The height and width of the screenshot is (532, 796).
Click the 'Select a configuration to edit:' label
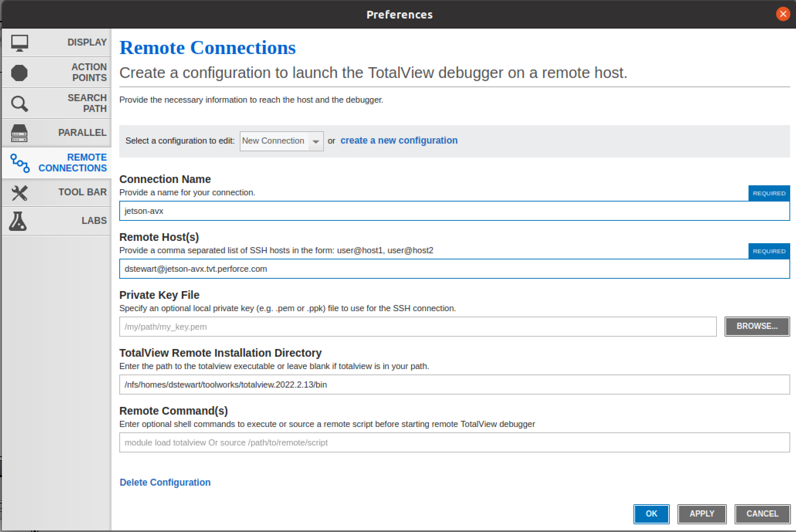[180, 141]
